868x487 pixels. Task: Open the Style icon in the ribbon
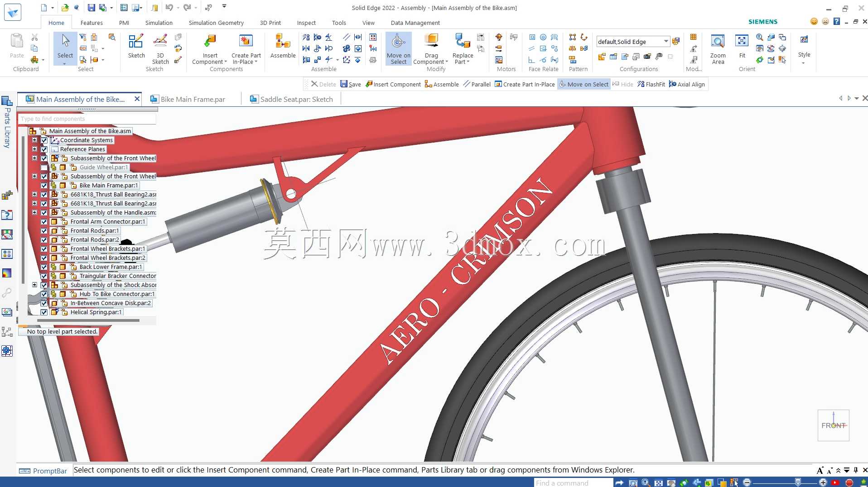click(x=804, y=40)
